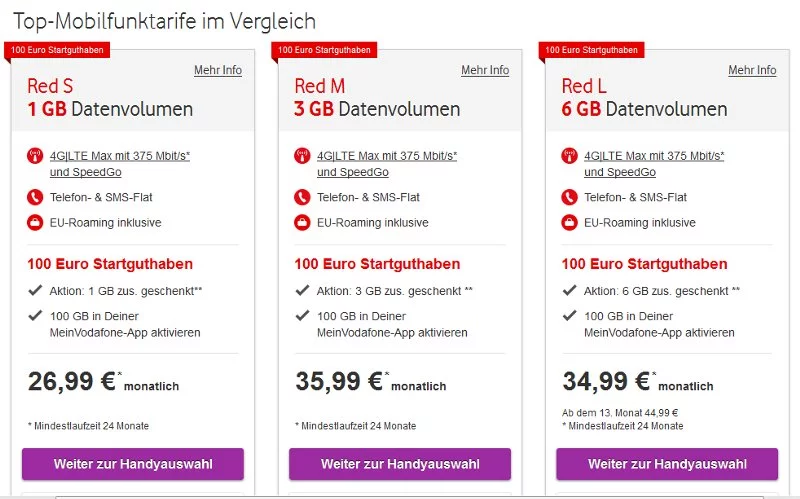Open Mehr Info for Red S tariff
The image size is (800, 499).
(x=218, y=71)
